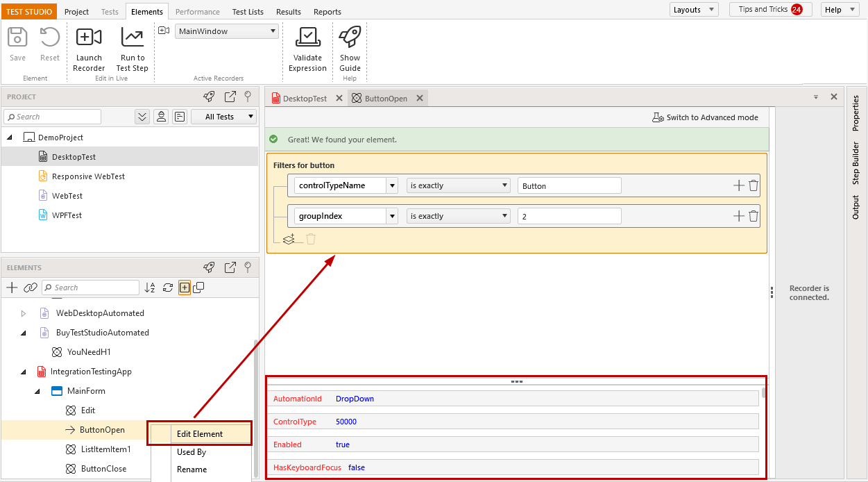This screenshot has height=482, width=868.
Task: Collapse the DemoProject tree node
Action: (10, 138)
